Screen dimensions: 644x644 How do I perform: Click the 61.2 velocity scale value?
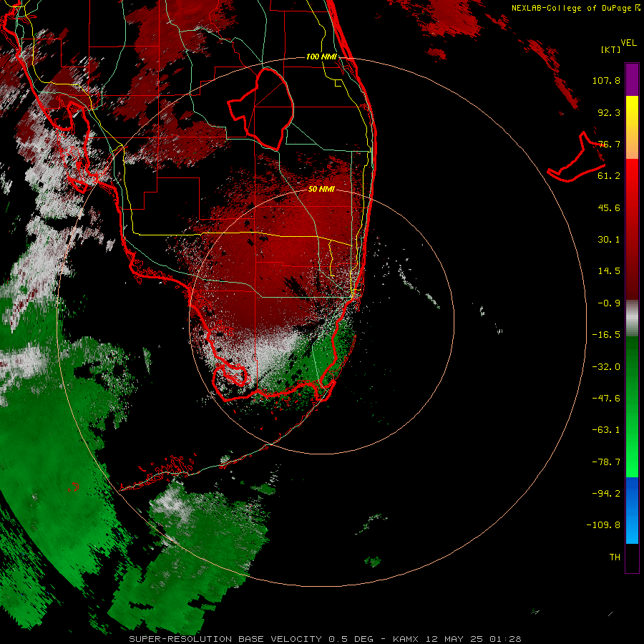(609, 176)
